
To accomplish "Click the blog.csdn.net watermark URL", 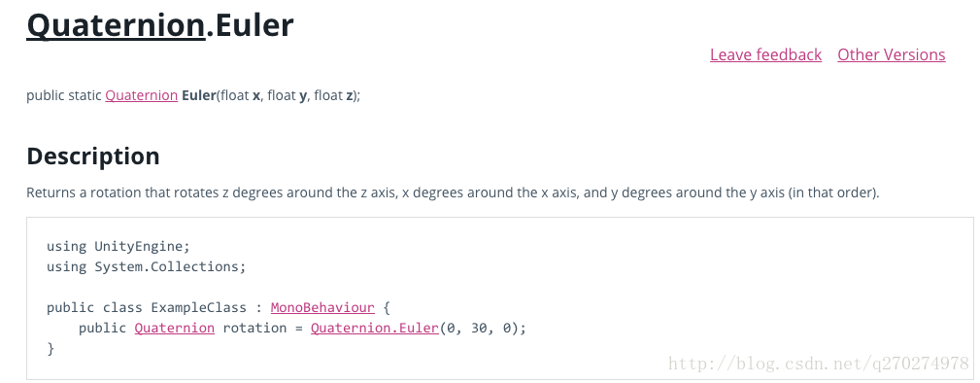I will 818,364.
